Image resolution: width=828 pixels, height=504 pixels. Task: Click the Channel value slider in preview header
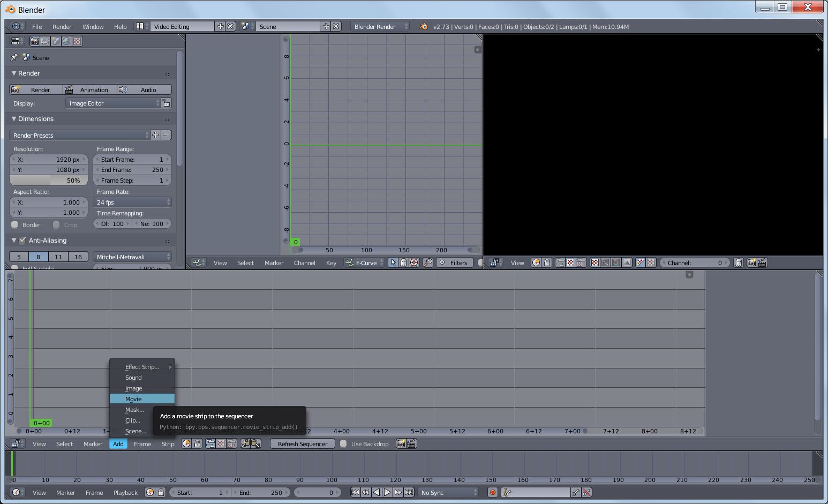(695, 262)
